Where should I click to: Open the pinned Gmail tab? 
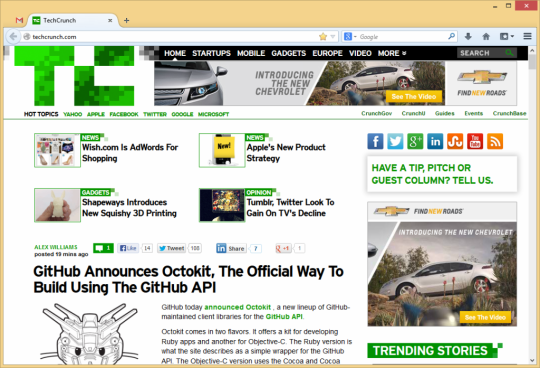point(19,20)
